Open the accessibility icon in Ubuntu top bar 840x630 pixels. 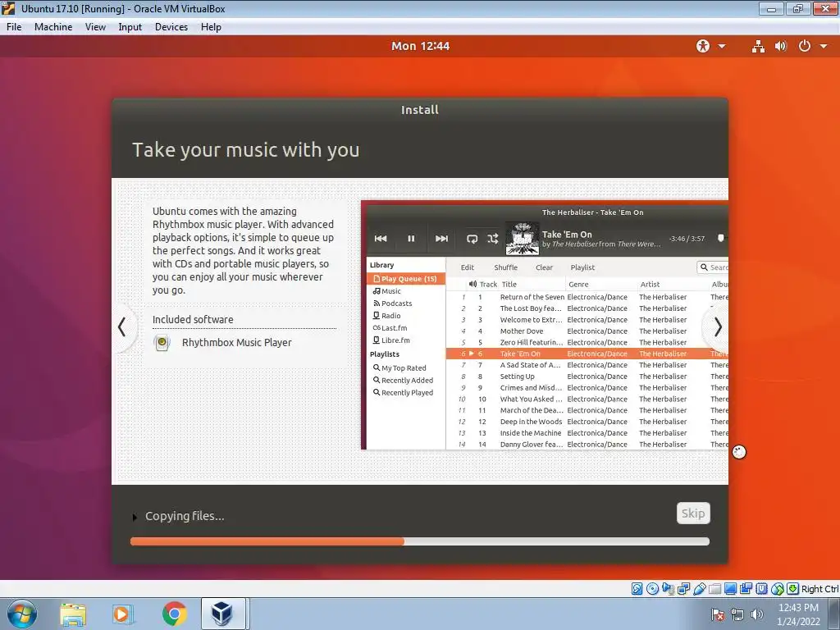coord(703,46)
